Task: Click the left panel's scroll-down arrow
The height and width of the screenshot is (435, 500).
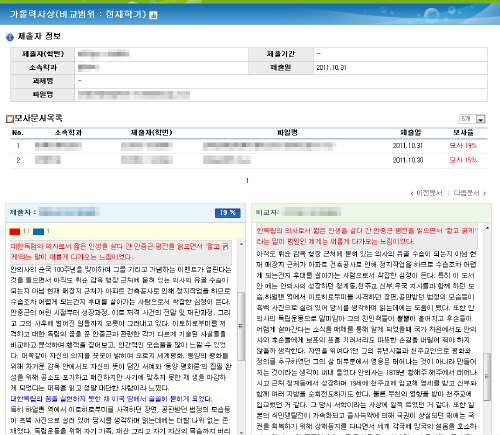Action: (241, 432)
